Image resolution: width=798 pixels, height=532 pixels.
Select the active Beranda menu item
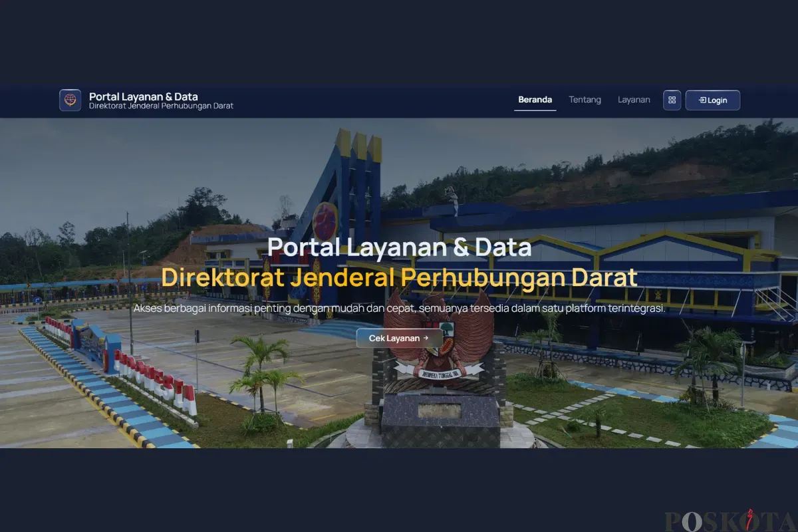point(535,99)
